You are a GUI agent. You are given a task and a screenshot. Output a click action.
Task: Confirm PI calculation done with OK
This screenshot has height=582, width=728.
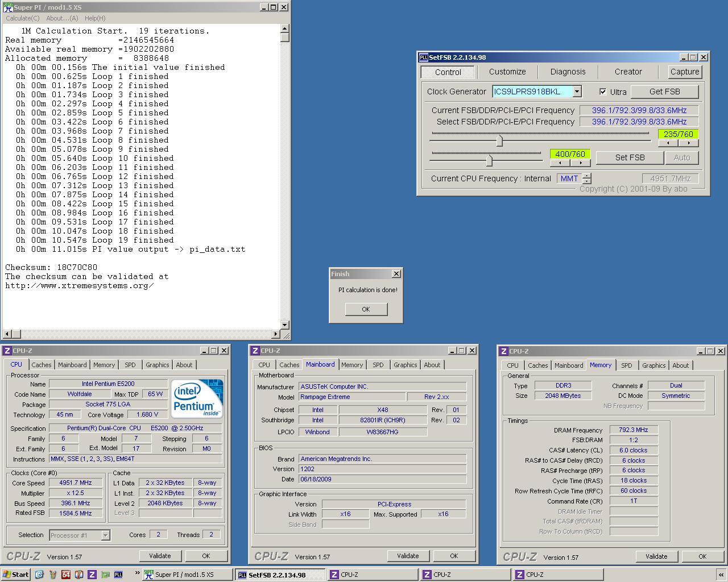click(366, 309)
